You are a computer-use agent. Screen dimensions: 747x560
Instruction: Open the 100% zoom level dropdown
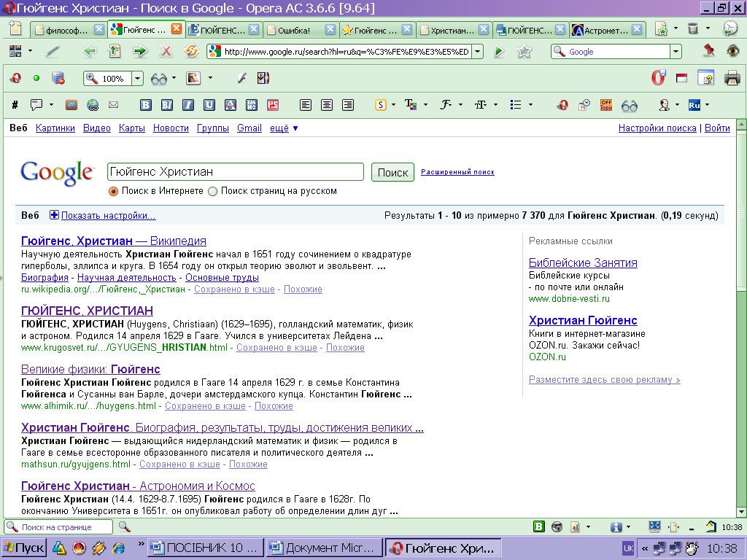tap(137, 79)
